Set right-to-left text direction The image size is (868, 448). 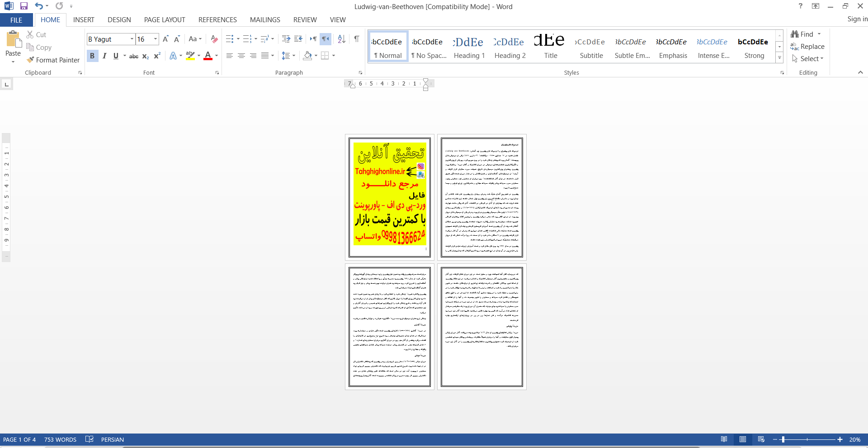point(325,39)
